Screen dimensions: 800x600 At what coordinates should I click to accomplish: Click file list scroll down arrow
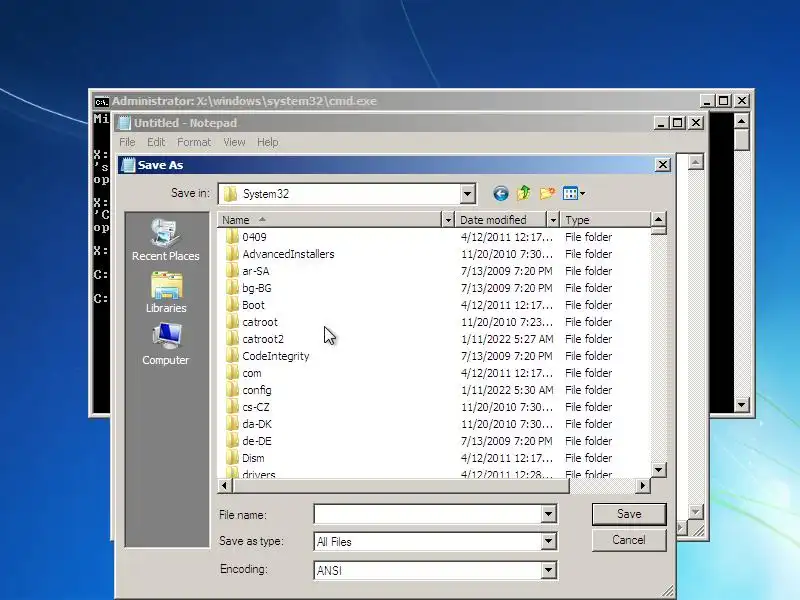(x=659, y=469)
